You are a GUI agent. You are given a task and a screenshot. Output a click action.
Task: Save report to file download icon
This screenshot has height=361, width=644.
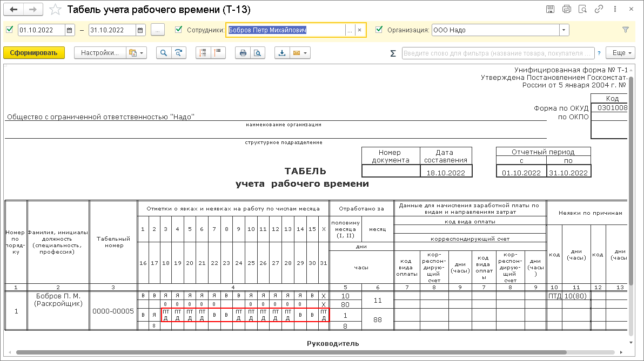282,53
